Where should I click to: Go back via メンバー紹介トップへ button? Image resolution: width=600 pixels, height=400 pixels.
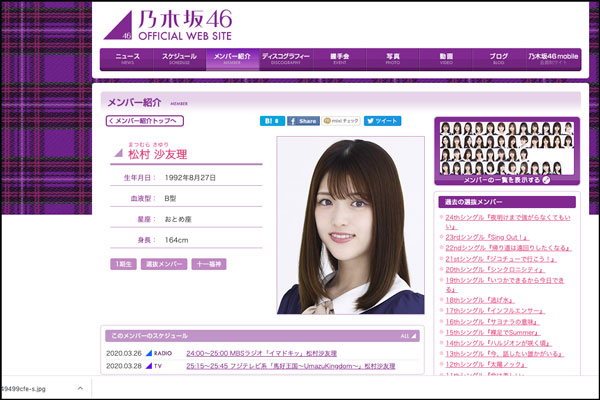(145, 121)
